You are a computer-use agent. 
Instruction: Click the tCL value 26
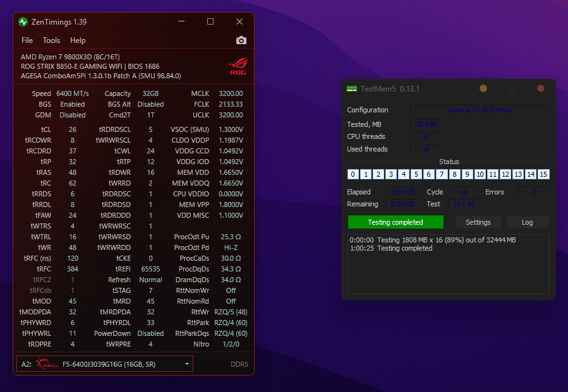[73, 129]
